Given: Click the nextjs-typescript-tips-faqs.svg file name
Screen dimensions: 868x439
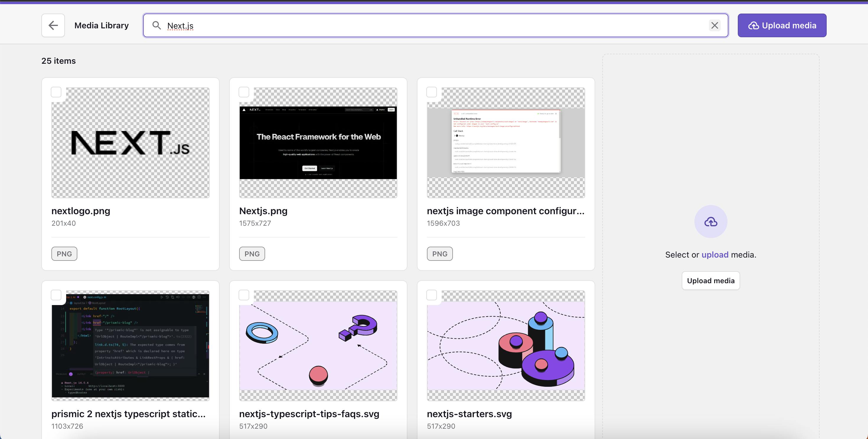Looking at the screenshot, I should tap(309, 414).
